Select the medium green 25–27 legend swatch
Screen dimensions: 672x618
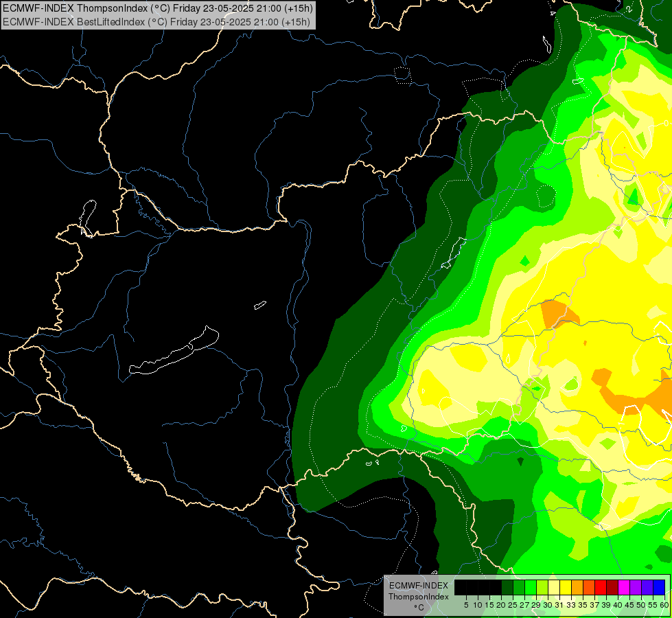pos(519,588)
